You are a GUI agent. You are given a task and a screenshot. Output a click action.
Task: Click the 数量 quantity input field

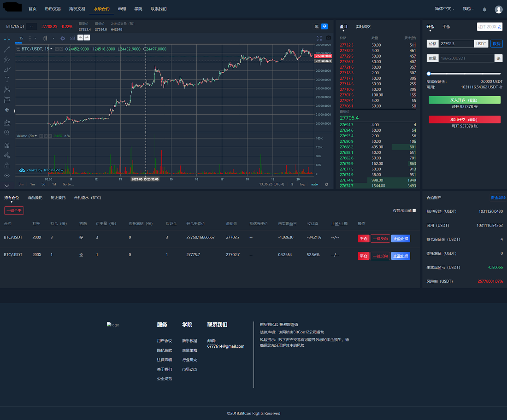point(466,58)
